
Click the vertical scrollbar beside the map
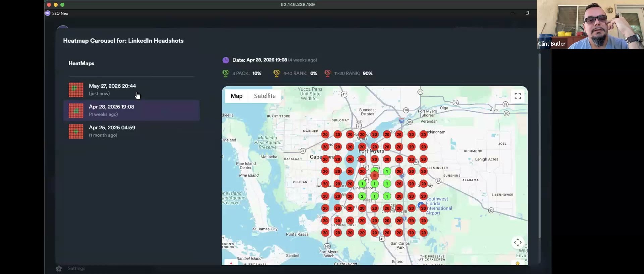pyautogui.click(x=539, y=146)
